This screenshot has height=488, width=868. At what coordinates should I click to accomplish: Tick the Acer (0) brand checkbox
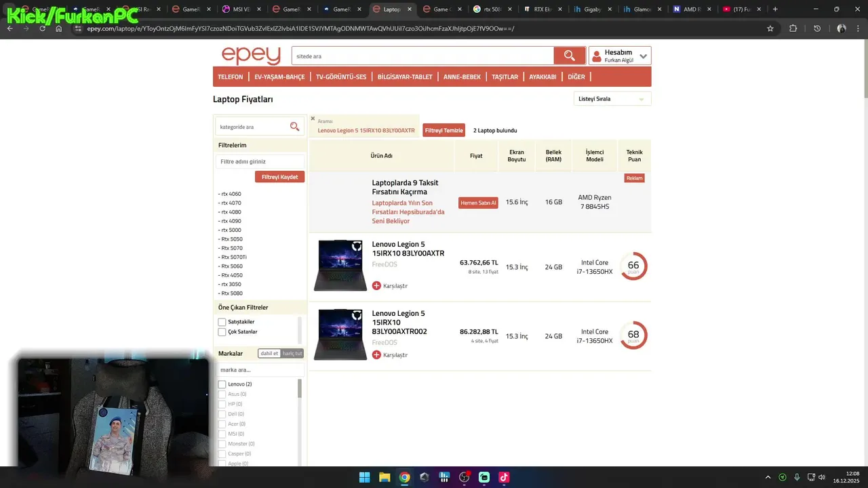tap(222, 424)
